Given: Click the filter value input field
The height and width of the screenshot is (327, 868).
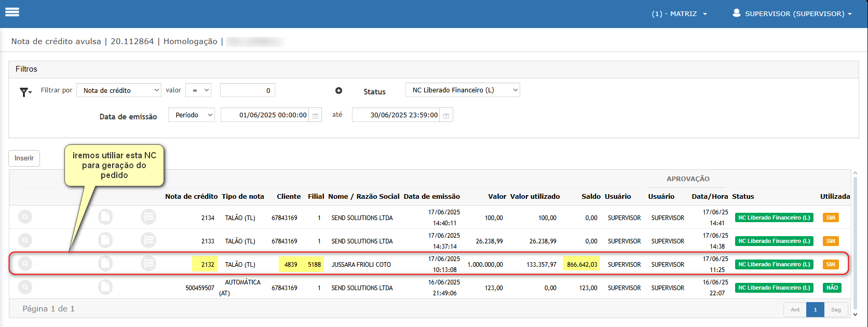Looking at the screenshot, I should point(248,90).
